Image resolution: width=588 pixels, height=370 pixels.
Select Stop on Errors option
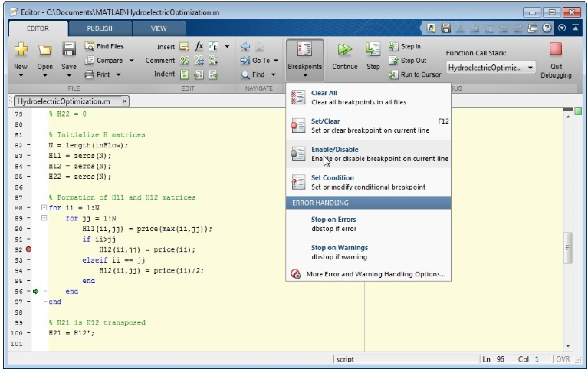(368, 224)
